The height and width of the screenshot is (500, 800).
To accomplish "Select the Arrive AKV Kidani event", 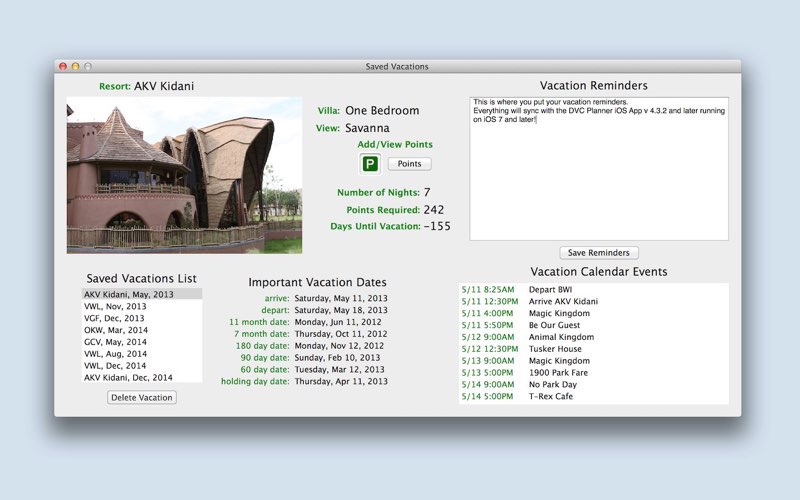I will click(593, 301).
